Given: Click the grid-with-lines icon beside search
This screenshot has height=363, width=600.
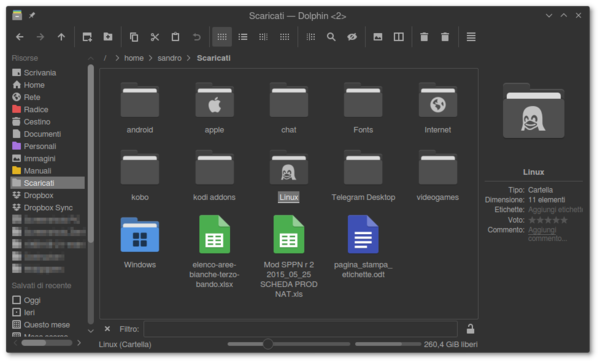Looking at the screenshot, I should point(311,37).
